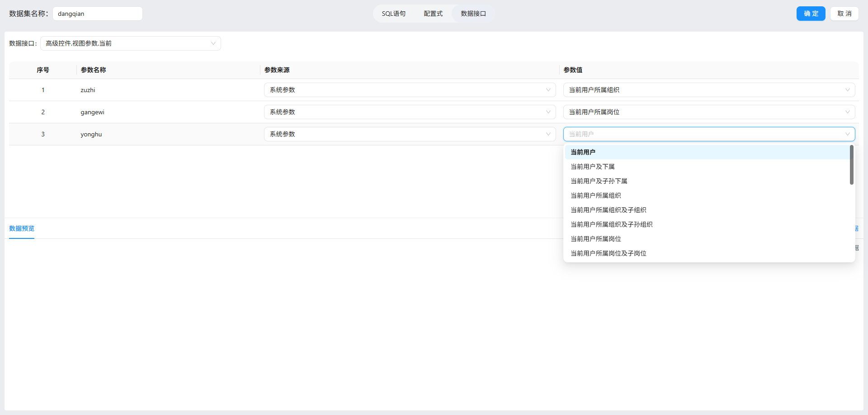This screenshot has width=868, height=415.
Task: Click chevron arrow of yonghu 参数值 dropdown
Action: (x=847, y=134)
